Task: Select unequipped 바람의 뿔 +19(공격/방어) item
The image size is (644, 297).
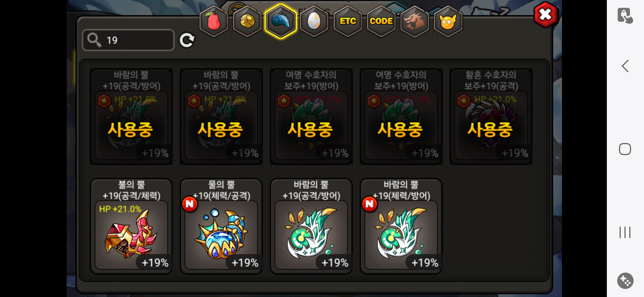Action: (x=311, y=226)
